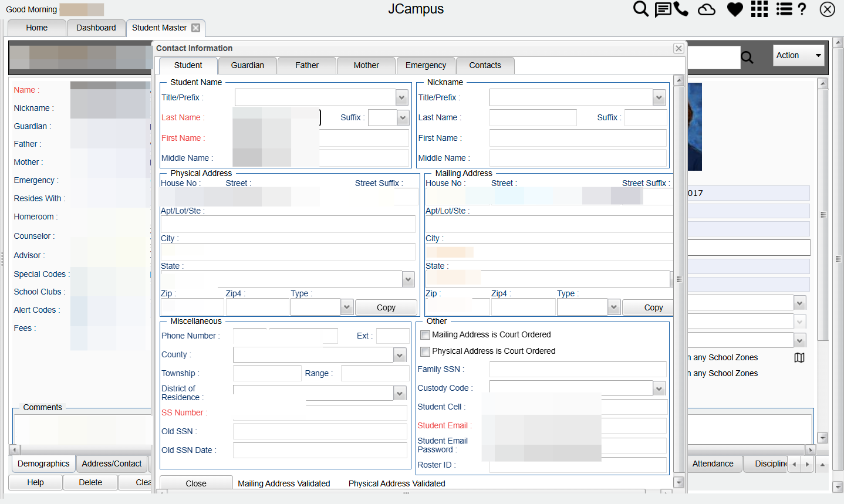Click Copy button in Mailing Address

click(x=647, y=307)
